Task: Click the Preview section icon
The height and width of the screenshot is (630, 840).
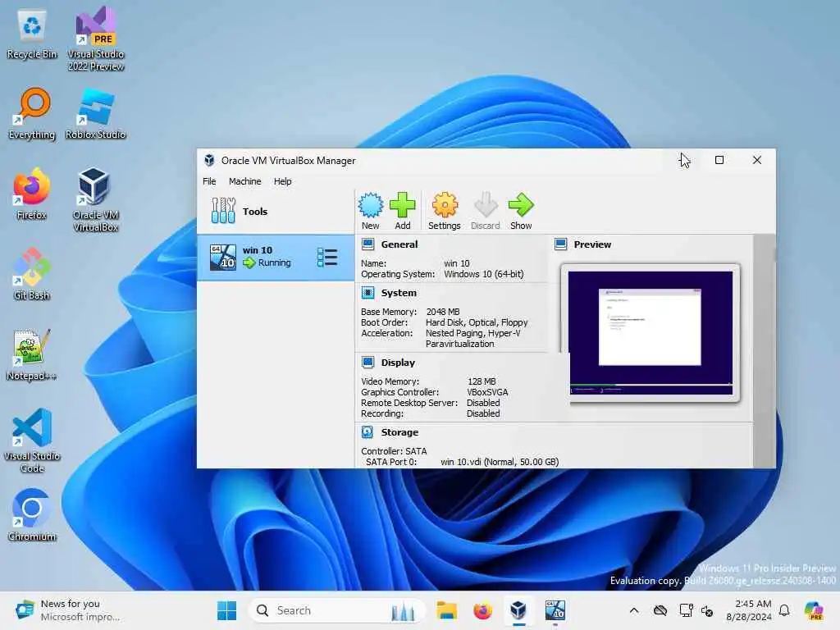Action: pos(561,244)
